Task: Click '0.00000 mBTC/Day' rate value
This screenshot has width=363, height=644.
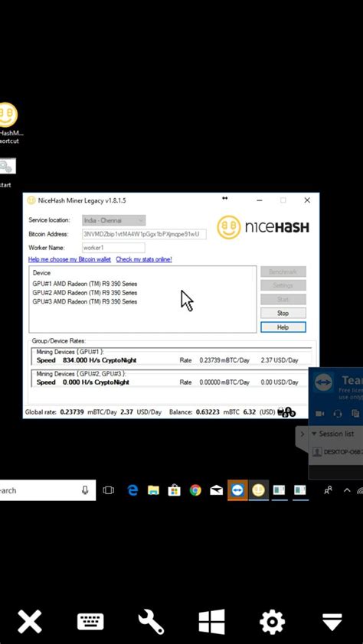Action: tap(224, 382)
